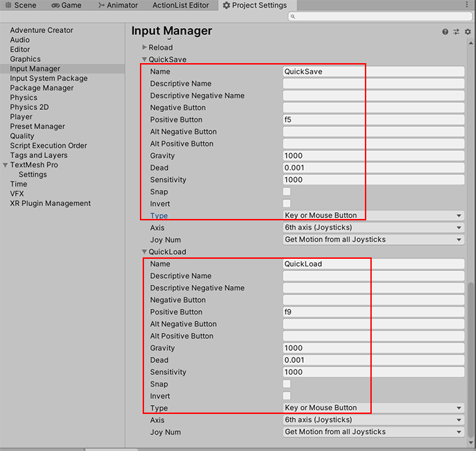The height and width of the screenshot is (451, 476).
Task: Collapse the QuickSave axis foldout
Action: coord(145,59)
